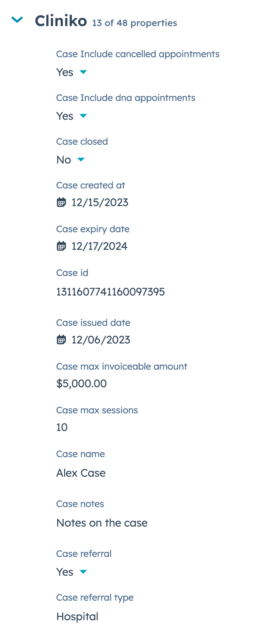Edit the Case created at date 12/15/2023

point(100,202)
